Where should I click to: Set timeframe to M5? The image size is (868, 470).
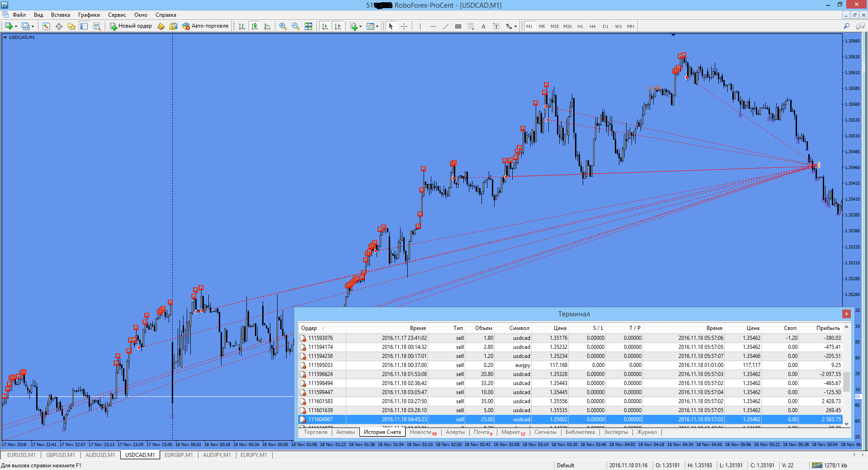coord(542,26)
